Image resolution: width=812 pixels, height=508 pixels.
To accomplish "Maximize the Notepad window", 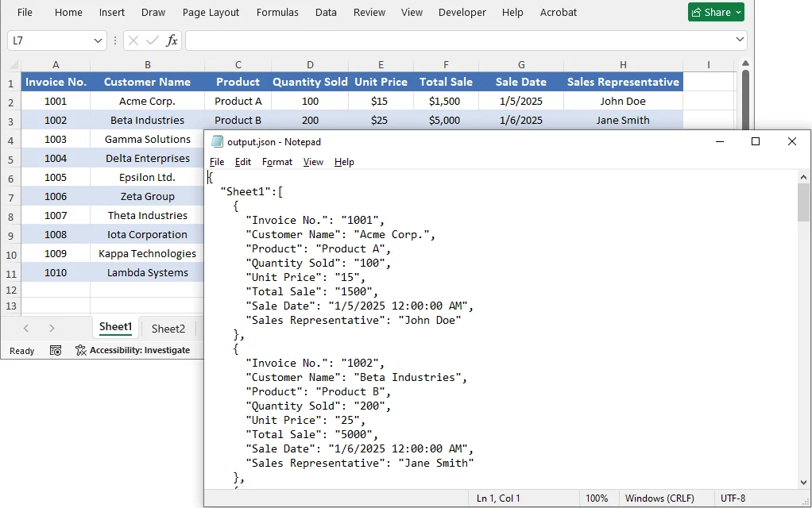I will (756, 142).
